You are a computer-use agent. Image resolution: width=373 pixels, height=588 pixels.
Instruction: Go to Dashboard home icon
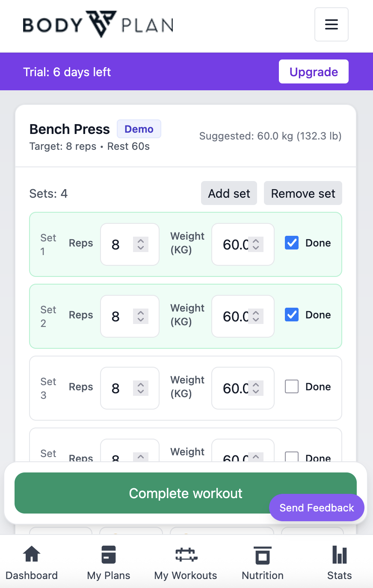(32, 555)
